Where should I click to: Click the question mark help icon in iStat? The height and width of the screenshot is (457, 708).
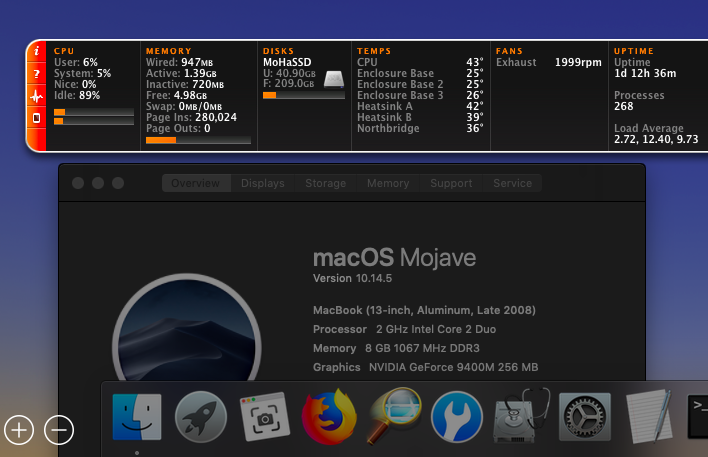[37, 73]
